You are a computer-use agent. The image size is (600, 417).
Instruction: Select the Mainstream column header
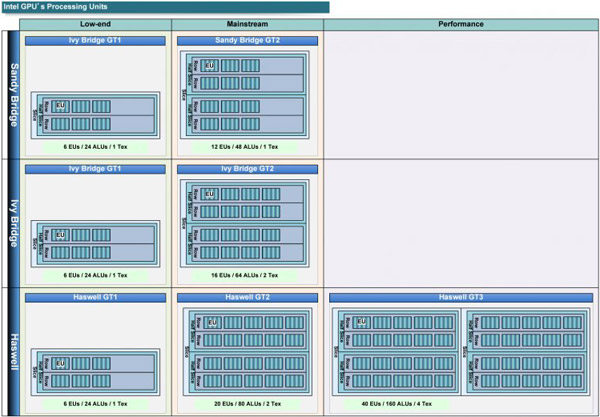247,23
